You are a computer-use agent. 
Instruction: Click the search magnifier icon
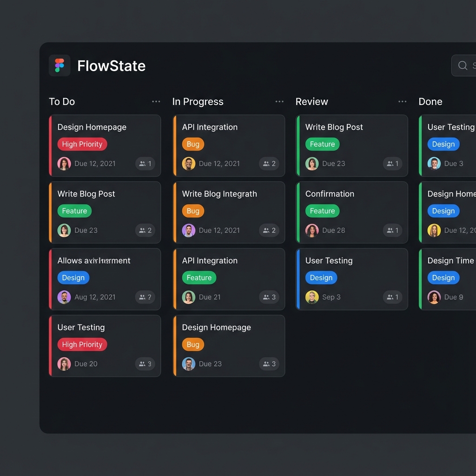point(463,66)
